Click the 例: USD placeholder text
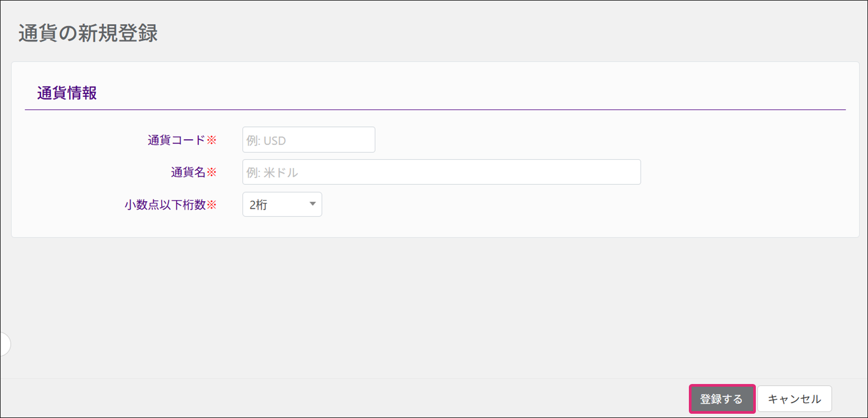Viewport: 868px width, 418px height. (266, 141)
